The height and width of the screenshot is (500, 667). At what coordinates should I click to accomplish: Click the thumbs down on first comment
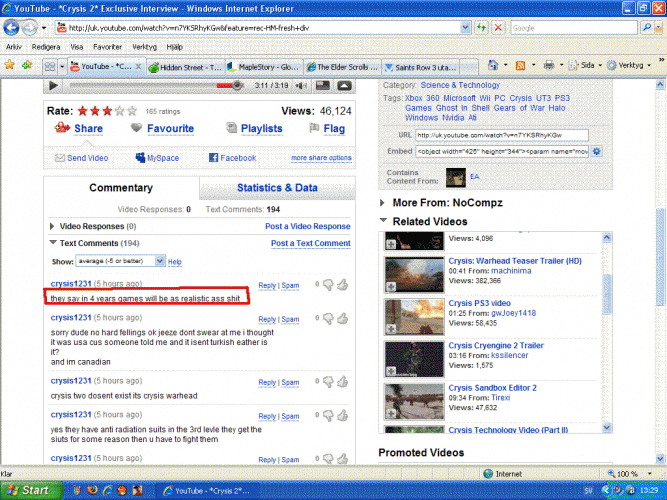(x=326, y=285)
